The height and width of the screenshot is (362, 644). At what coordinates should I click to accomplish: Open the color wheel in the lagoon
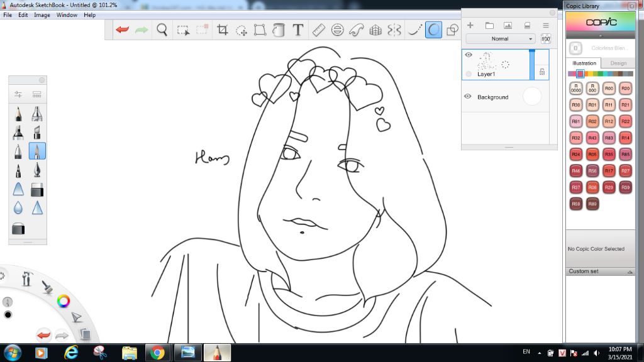(x=64, y=301)
